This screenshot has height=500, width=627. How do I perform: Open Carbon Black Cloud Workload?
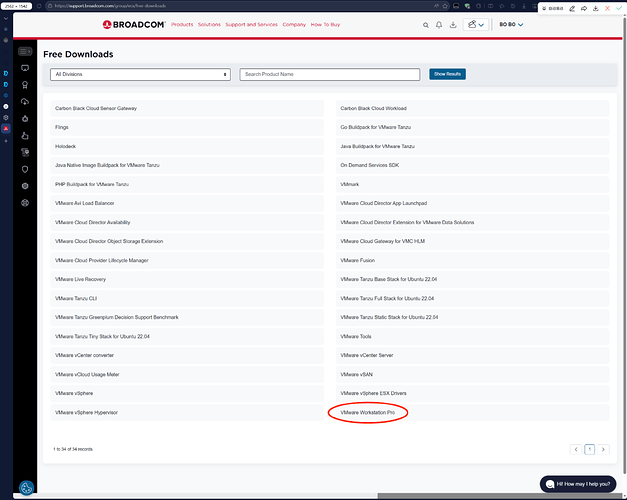[x=472, y=108]
